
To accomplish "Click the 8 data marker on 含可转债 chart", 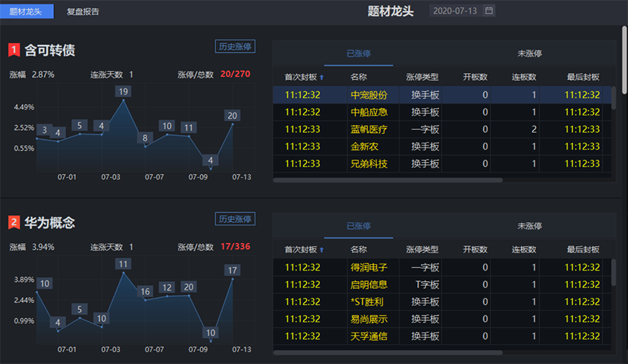I will [x=145, y=138].
